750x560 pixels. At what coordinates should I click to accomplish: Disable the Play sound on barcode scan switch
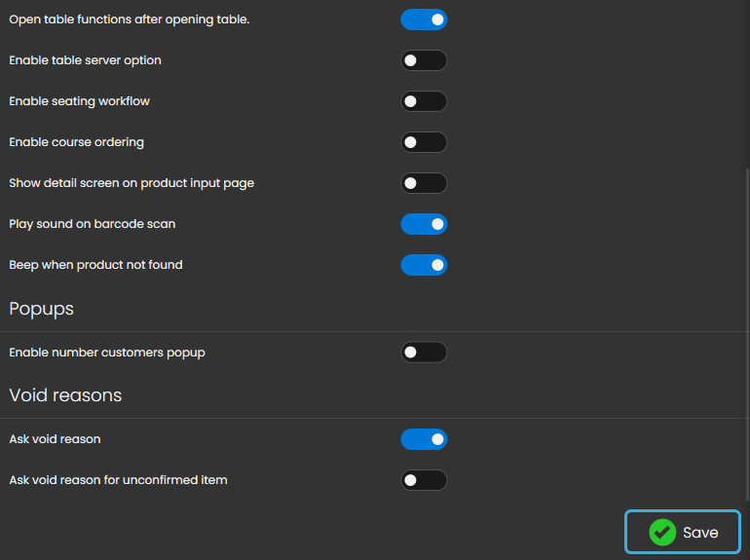424,224
